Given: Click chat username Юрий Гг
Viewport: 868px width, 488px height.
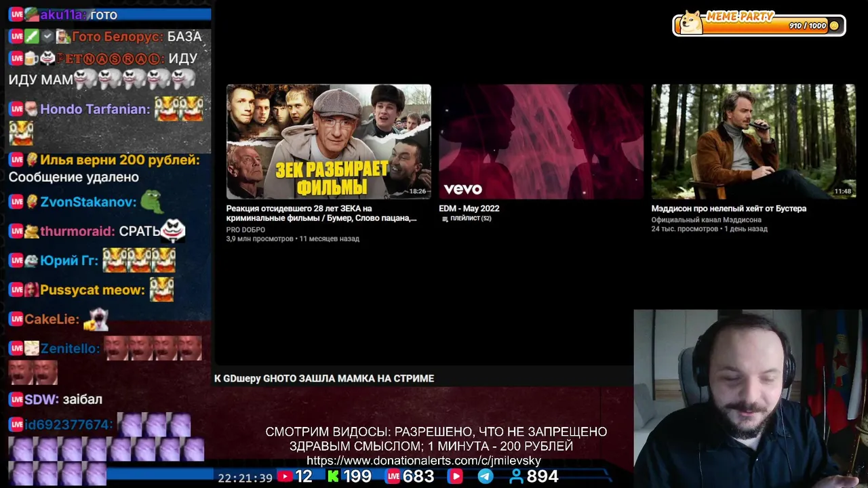Looking at the screenshot, I should click(69, 260).
